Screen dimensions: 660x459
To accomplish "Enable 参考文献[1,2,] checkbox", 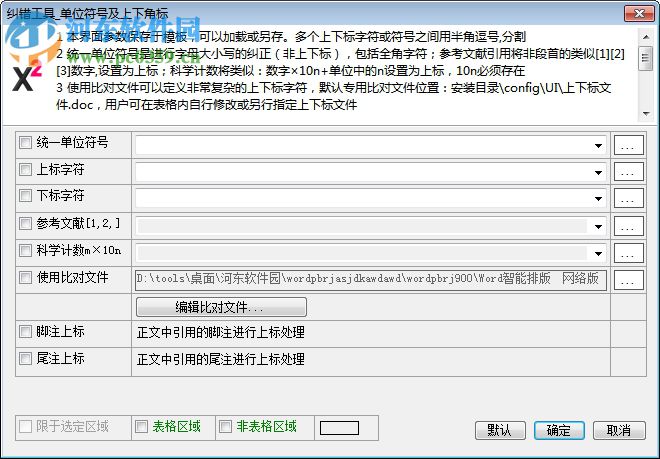I will pos(26,223).
